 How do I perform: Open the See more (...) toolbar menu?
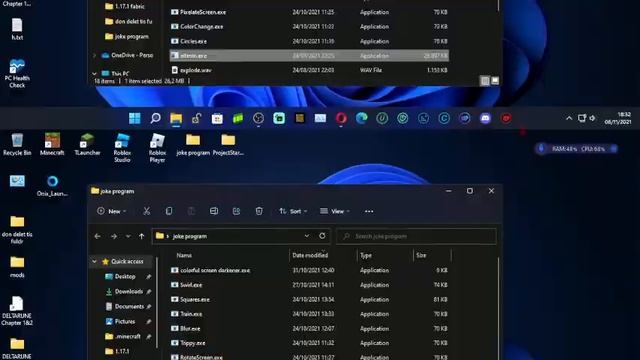369,211
